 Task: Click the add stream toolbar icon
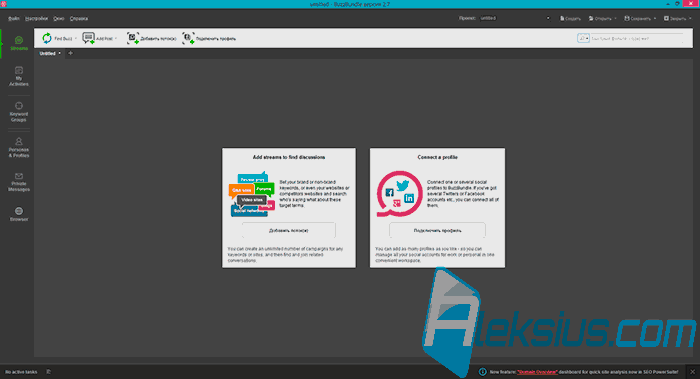133,38
